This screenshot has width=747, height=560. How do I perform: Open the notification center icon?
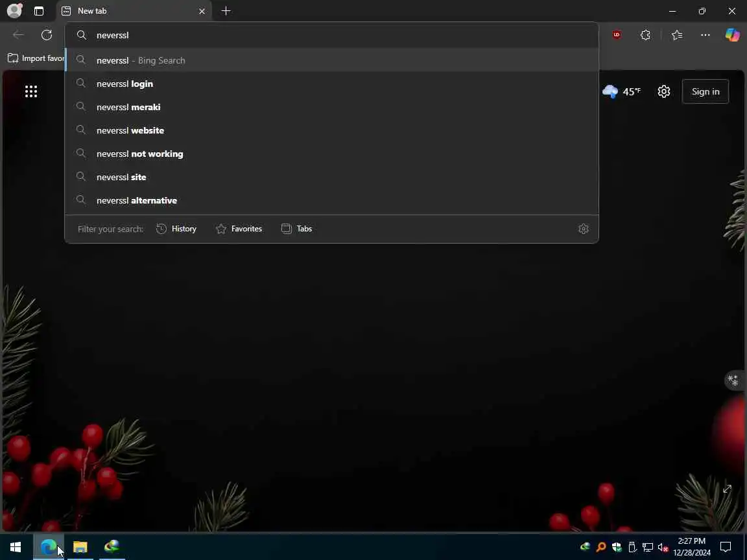(x=726, y=546)
